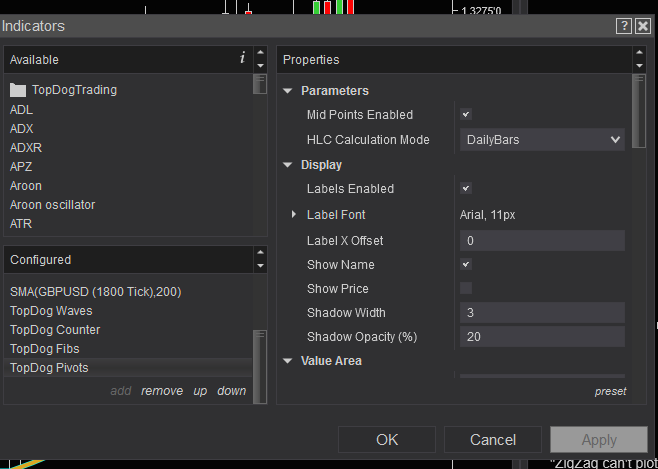
Task: Click up arrow in Configured panel header
Action: [260, 253]
